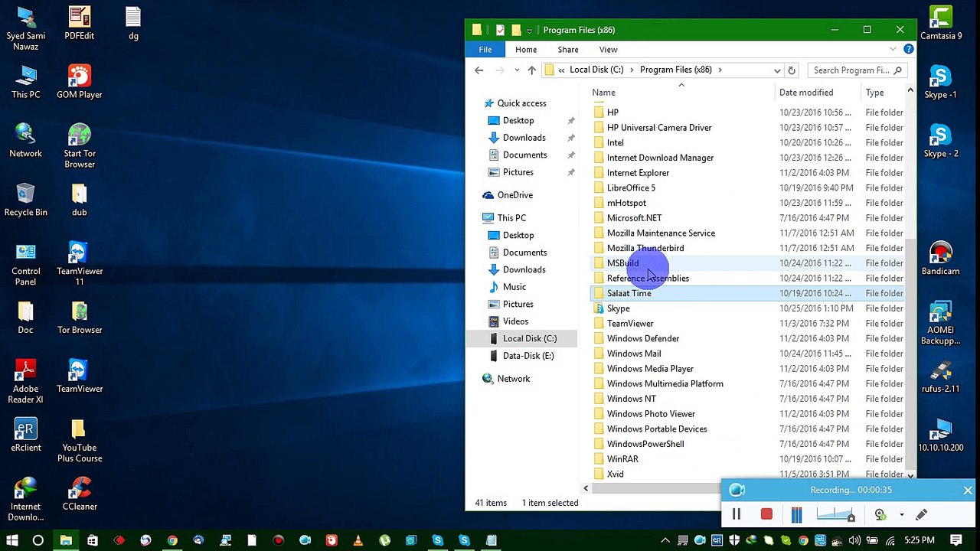Select the Skype folder in the file list
Screen dimensions: 980x551
618,308
